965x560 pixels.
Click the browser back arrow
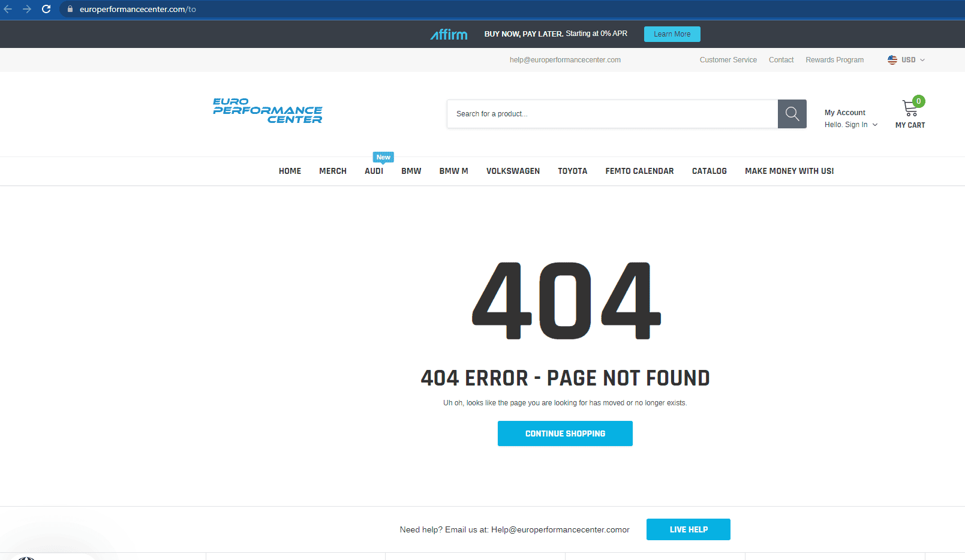click(x=8, y=9)
